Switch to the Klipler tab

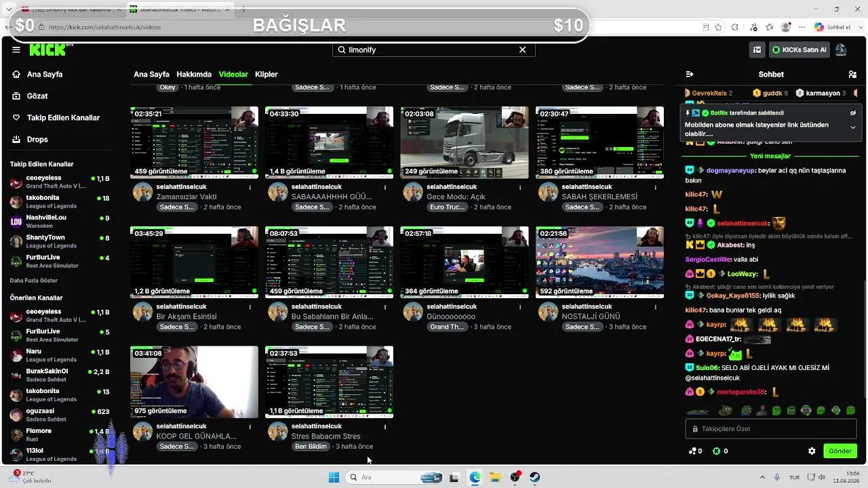click(x=267, y=74)
